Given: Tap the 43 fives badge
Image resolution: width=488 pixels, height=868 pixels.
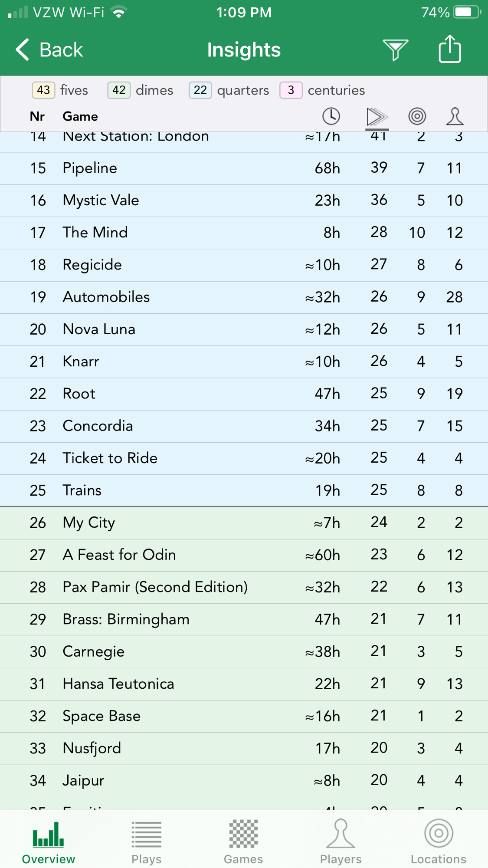Looking at the screenshot, I should (43, 90).
